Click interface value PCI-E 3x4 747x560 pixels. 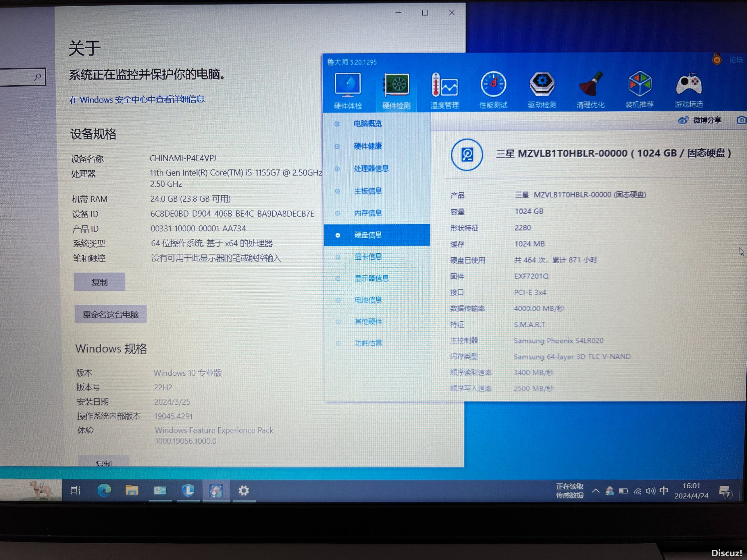[x=530, y=292]
